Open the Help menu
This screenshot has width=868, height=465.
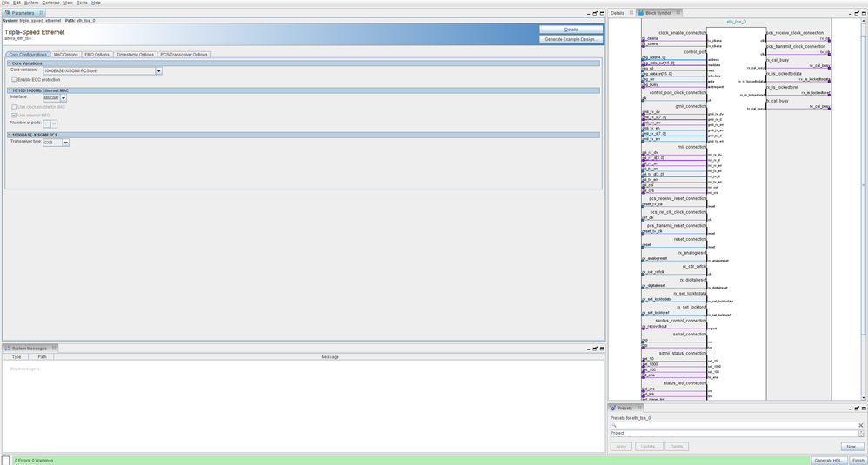(96, 3)
